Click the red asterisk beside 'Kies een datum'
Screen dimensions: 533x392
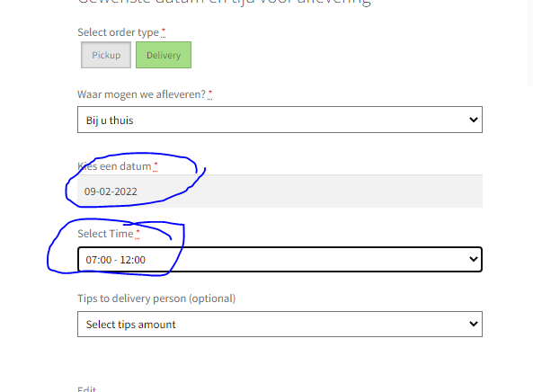coord(155,166)
